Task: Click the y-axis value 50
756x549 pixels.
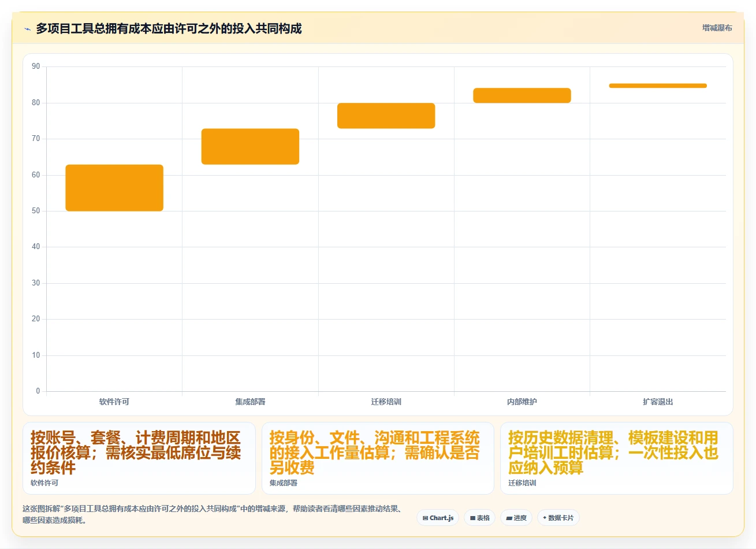Action: coord(36,211)
